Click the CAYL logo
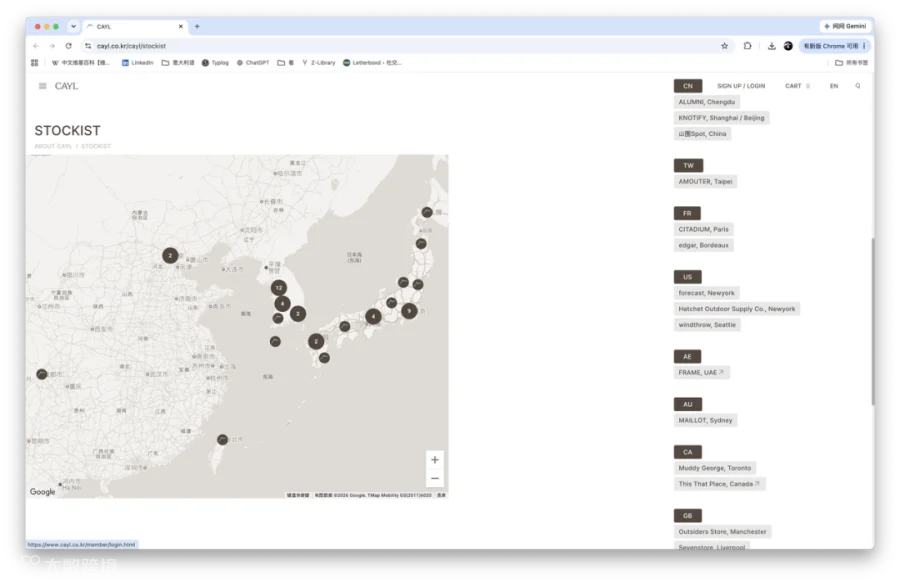The height and width of the screenshot is (583, 900). click(x=67, y=86)
